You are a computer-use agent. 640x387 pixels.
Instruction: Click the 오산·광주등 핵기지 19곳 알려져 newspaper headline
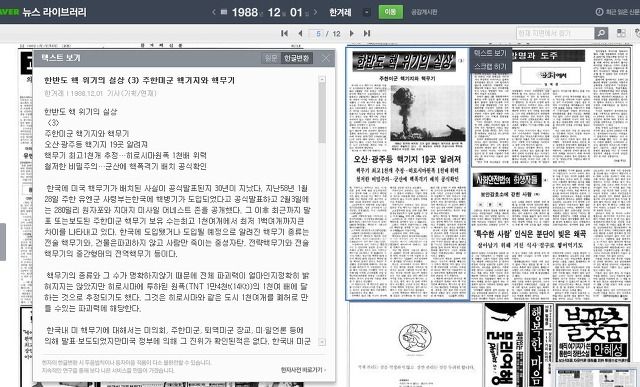407,159
